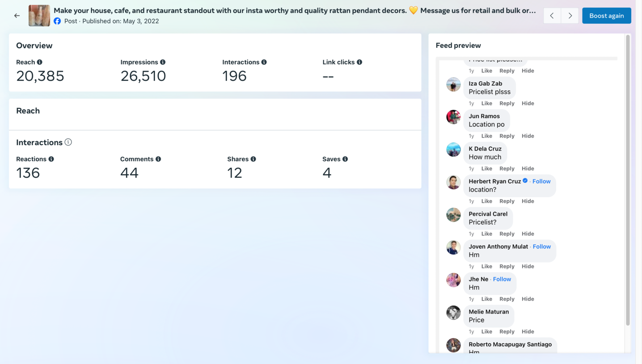
Task: Follow Joven Anthony Mulat
Action: [x=541, y=247]
